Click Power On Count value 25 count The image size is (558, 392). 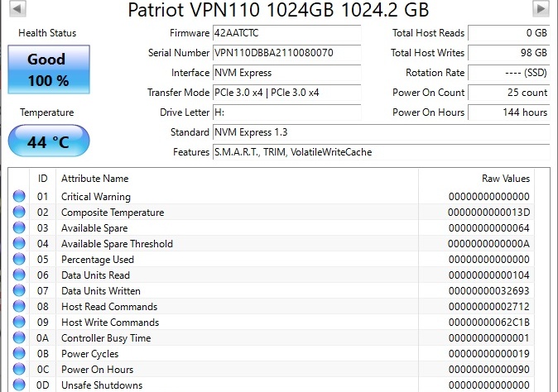509,93
